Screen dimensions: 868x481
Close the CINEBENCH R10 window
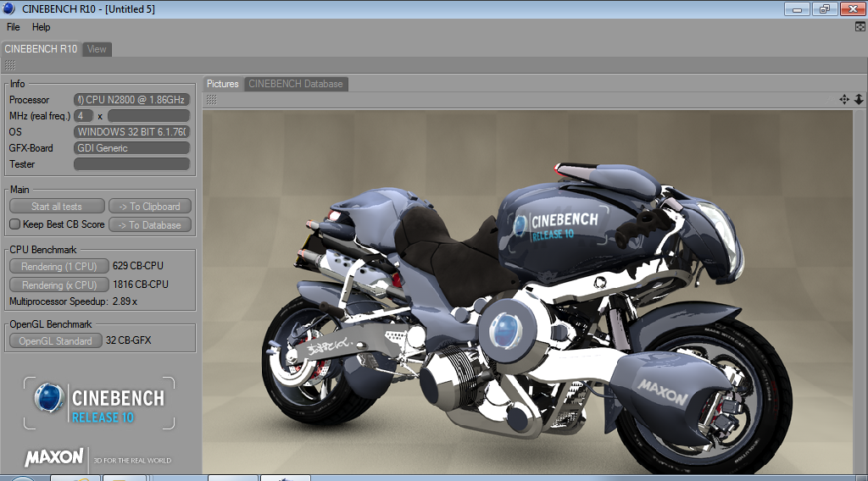coord(853,8)
